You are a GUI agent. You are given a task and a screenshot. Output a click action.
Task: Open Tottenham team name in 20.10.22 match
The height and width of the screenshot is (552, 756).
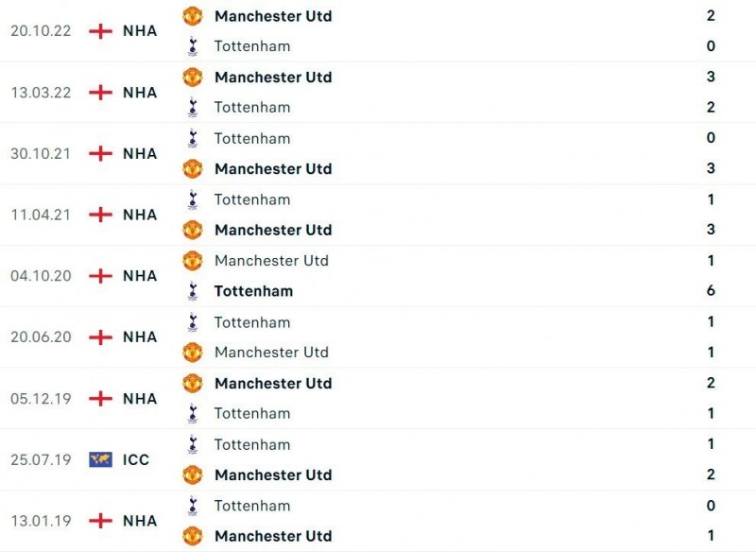(x=252, y=46)
